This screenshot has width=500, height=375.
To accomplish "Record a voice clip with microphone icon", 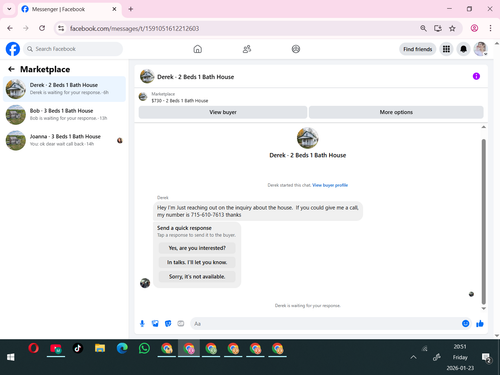I will click(142, 323).
